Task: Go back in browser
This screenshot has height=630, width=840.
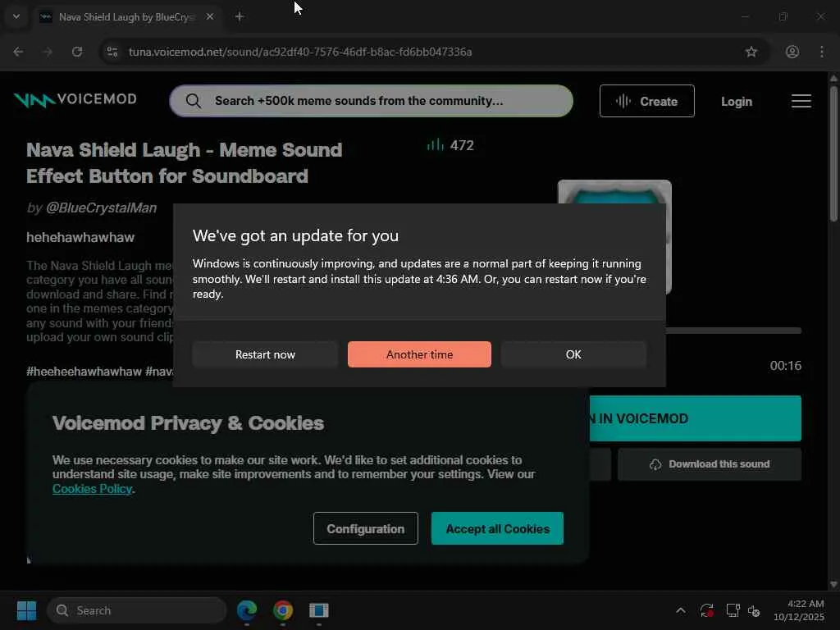Action: pyautogui.click(x=18, y=52)
